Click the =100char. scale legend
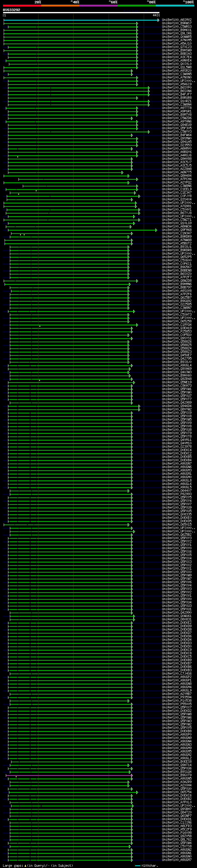 tap(146, 866)
